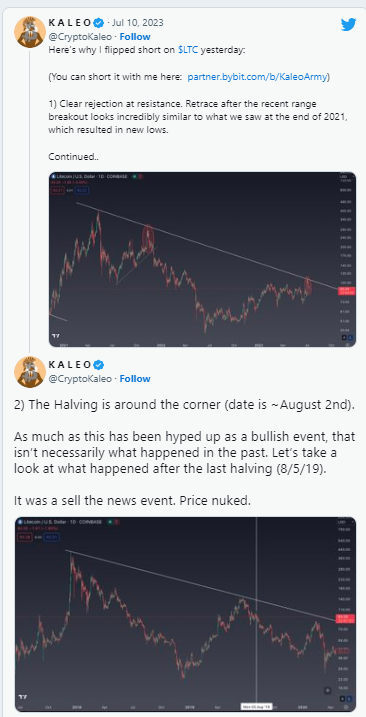The image size is (366, 717).
Task: Click the verified badge on the second tweet
Action: click(99, 364)
